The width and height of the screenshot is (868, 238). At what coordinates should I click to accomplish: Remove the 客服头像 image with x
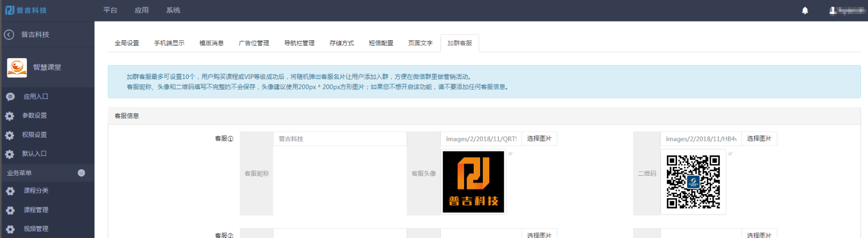[x=510, y=154]
